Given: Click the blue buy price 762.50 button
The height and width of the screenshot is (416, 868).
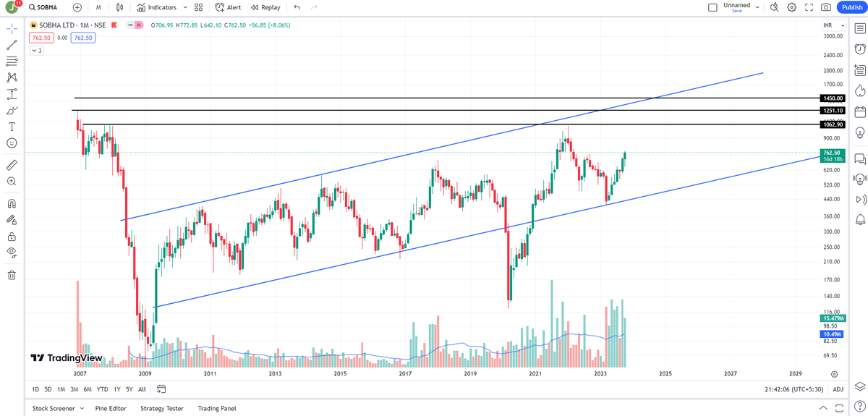Looking at the screenshot, I should coord(82,38).
